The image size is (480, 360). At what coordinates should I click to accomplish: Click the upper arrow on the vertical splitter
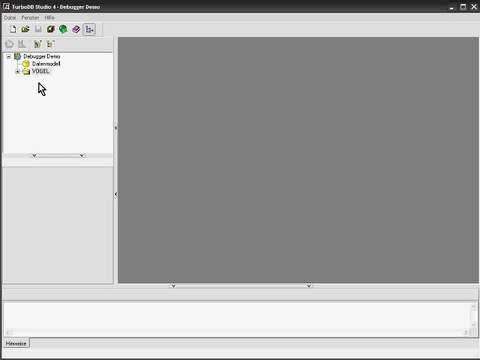click(x=116, y=128)
